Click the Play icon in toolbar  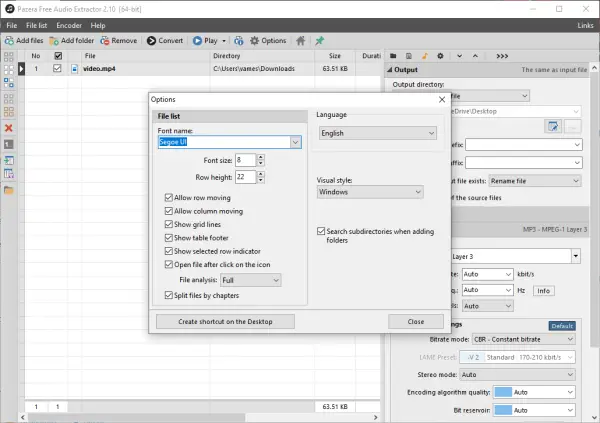[196, 41]
